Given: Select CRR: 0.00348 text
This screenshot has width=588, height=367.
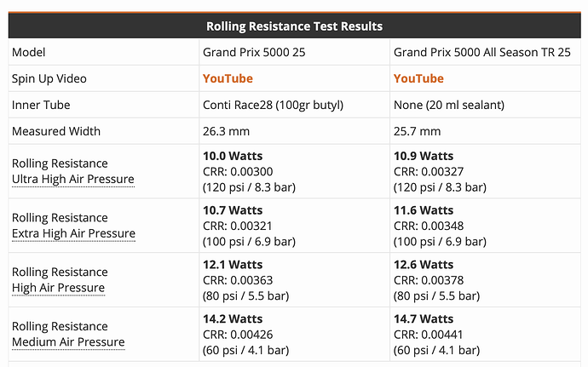Looking at the screenshot, I should coord(429,226).
